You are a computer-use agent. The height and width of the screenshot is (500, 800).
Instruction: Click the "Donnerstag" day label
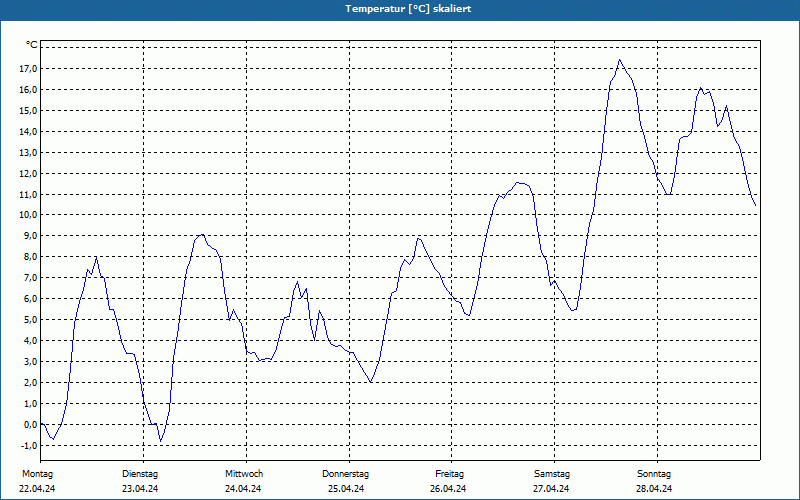coord(345,474)
